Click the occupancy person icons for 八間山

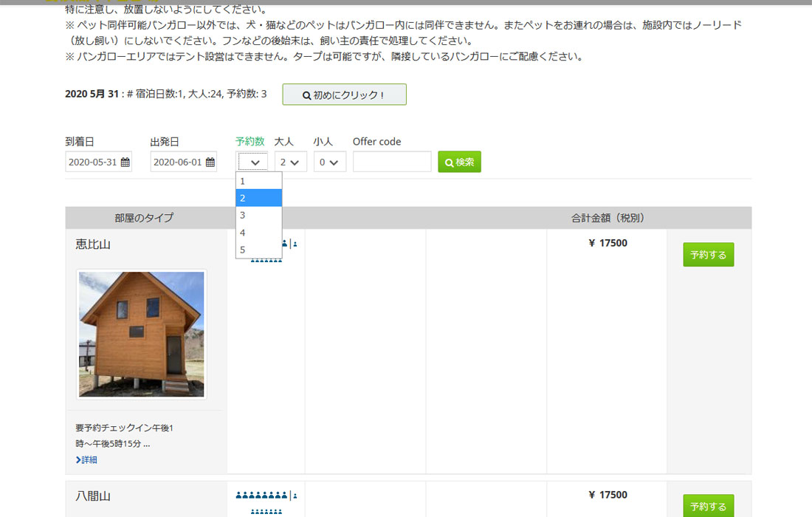point(262,495)
